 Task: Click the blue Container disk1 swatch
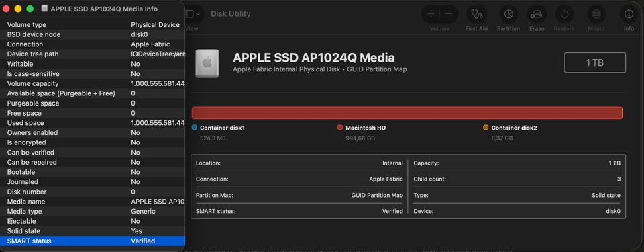coord(195,128)
